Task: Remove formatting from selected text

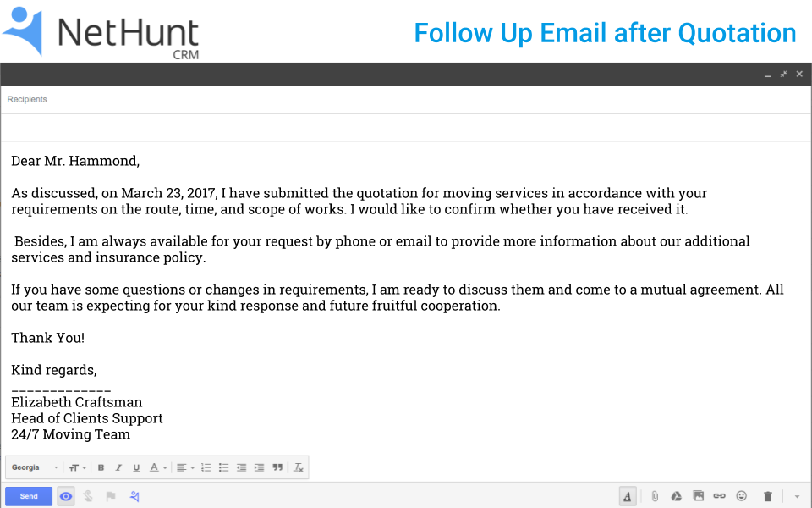Action: (x=298, y=467)
